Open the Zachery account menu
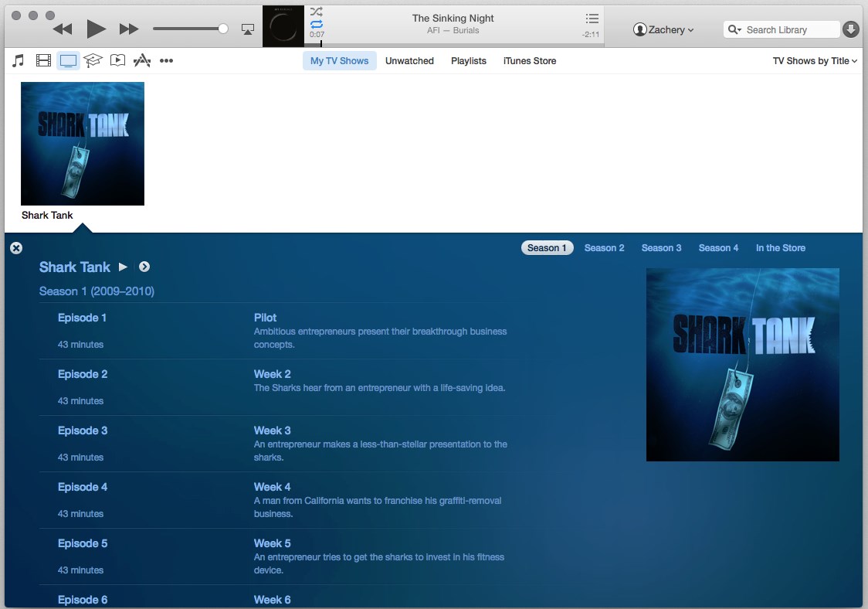 663,30
